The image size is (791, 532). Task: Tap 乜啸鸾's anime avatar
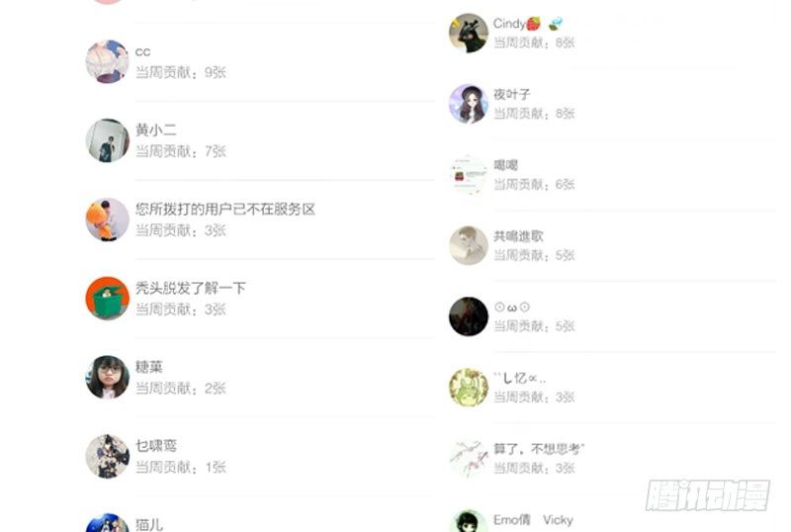coord(107,456)
